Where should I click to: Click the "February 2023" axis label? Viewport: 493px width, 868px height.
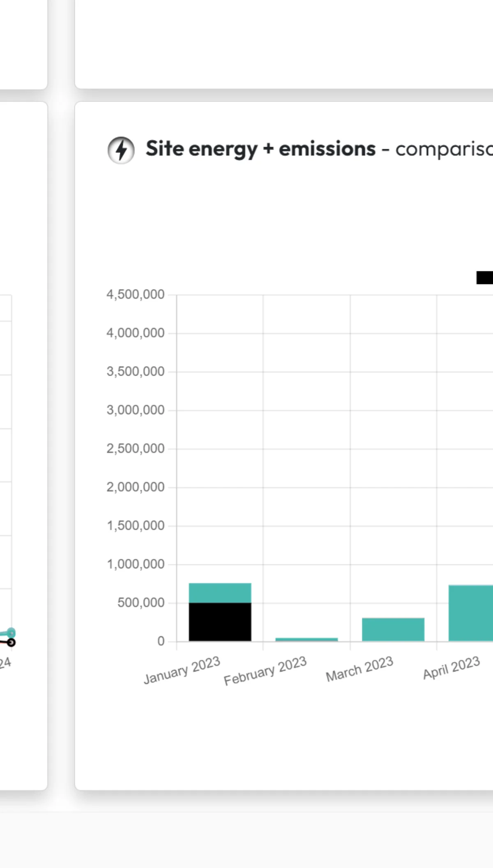tap(265, 671)
